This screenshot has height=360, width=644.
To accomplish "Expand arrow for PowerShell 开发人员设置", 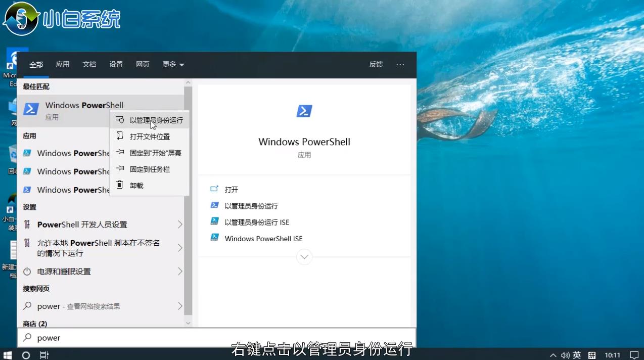I will 180,224.
